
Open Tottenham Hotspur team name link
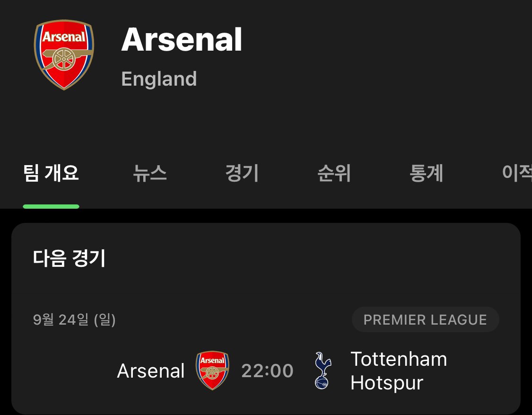pyautogui.click(x=399, y=371)
